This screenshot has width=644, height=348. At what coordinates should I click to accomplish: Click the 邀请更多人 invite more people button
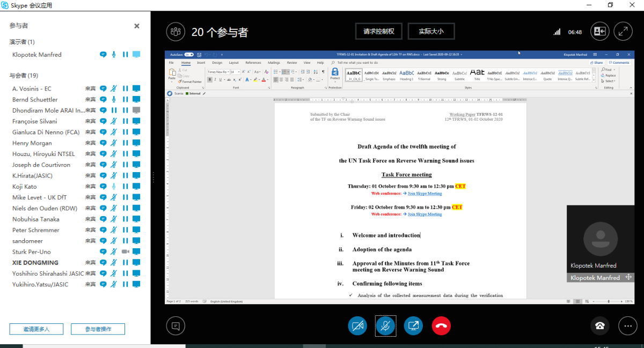36,329
